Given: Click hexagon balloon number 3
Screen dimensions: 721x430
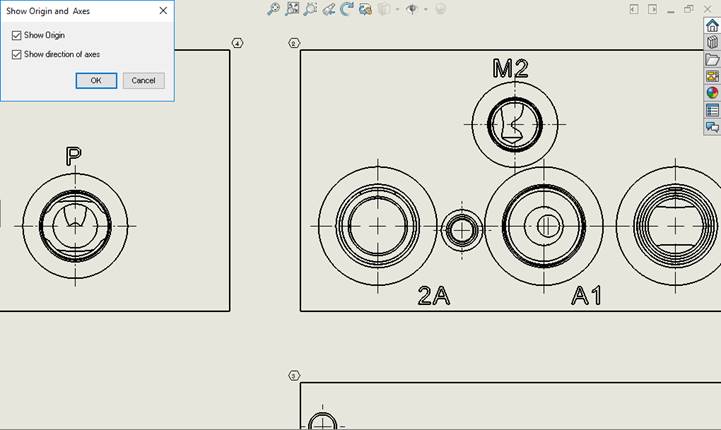Looking at the screenshot, I should (294, 376).
